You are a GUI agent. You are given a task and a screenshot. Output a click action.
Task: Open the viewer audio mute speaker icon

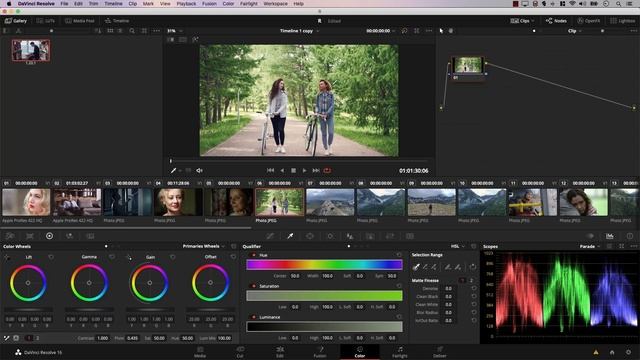coord(199,171)
